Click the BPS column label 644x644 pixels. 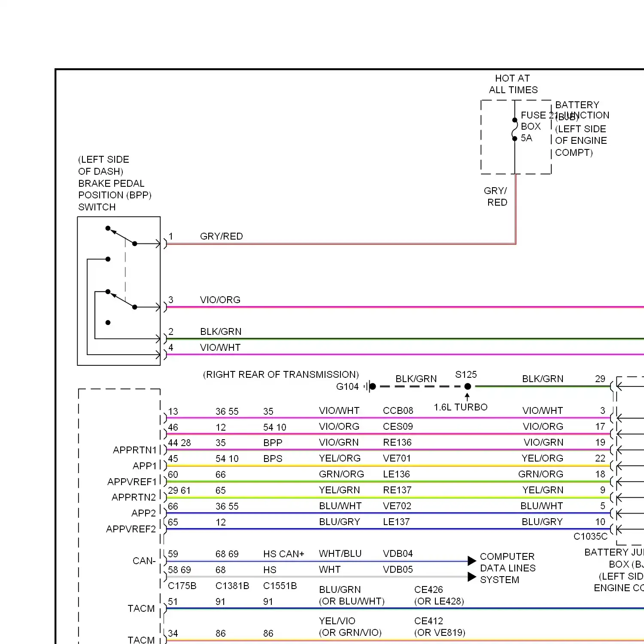pos(273,459)
